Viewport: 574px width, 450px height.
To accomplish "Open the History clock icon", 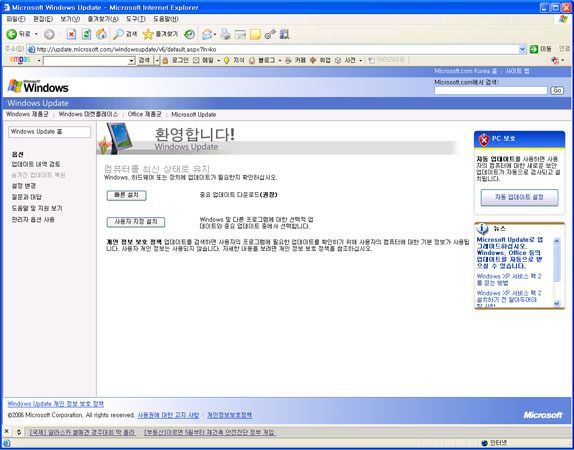I will [x=189, y=34].
